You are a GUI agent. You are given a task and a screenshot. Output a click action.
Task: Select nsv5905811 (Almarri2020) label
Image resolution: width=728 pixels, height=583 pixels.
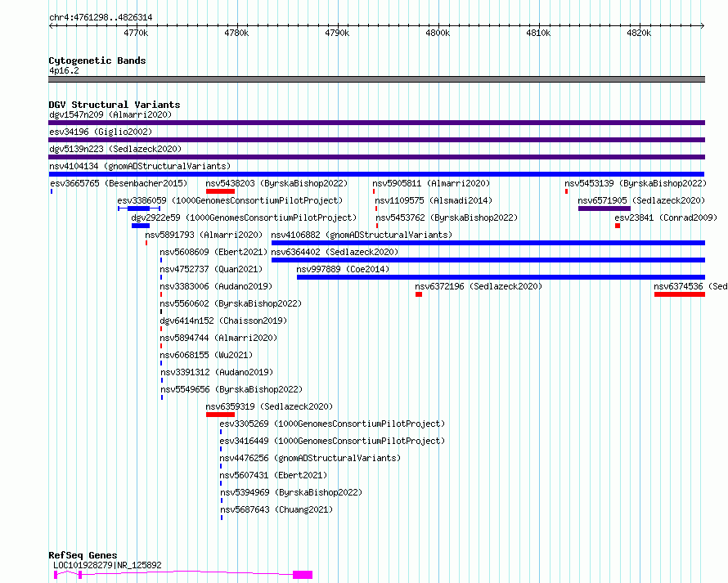[x=431, y=183]
